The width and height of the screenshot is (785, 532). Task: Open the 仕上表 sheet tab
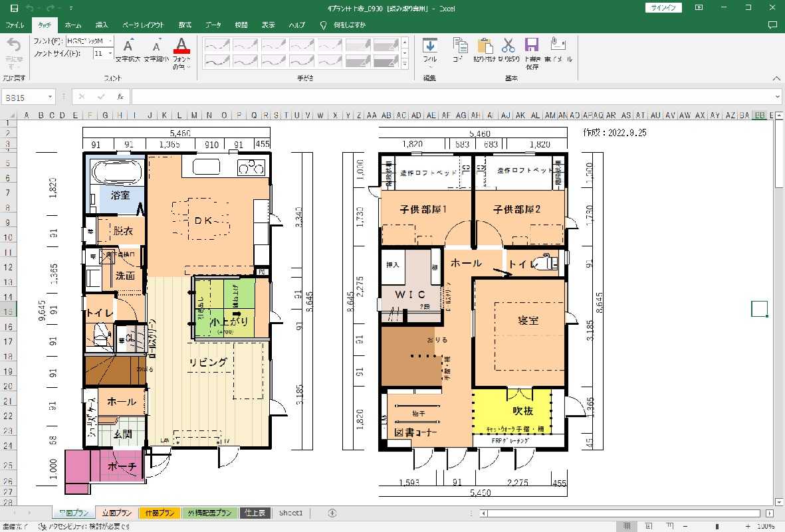coord(255,513)
